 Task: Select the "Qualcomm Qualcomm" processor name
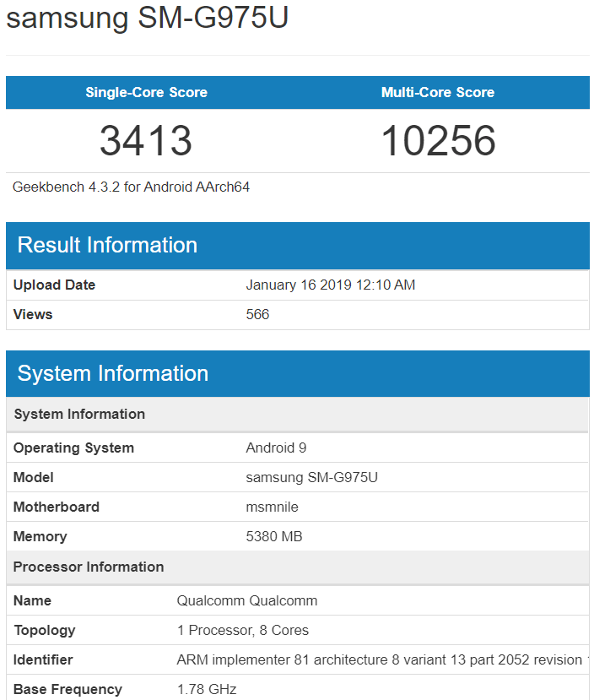click(x=247, y=600)
